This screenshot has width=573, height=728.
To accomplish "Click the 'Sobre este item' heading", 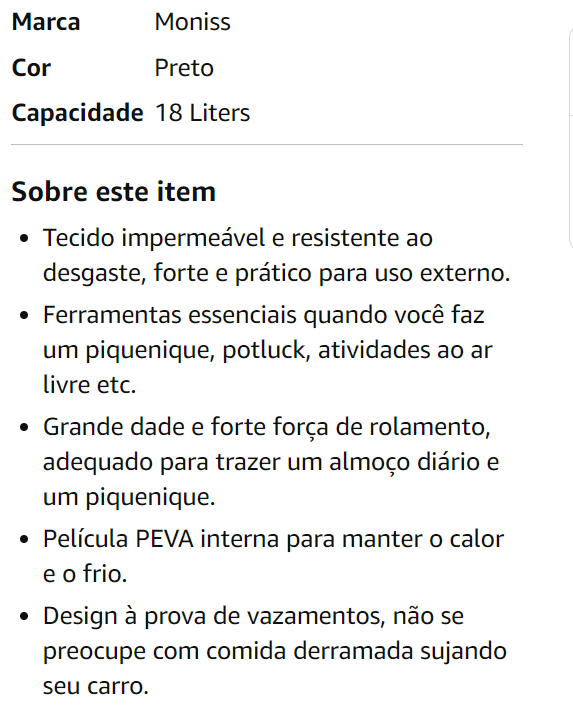I will pos(114,192).
